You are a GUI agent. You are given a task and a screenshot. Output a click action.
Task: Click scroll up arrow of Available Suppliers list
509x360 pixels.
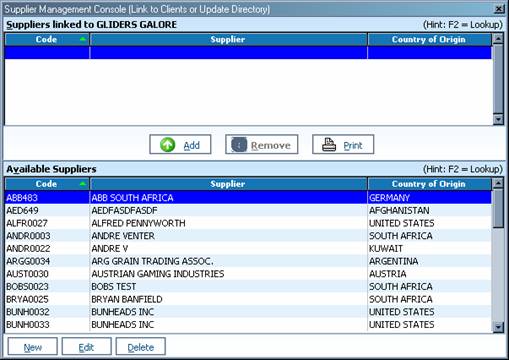coord(498,183)
